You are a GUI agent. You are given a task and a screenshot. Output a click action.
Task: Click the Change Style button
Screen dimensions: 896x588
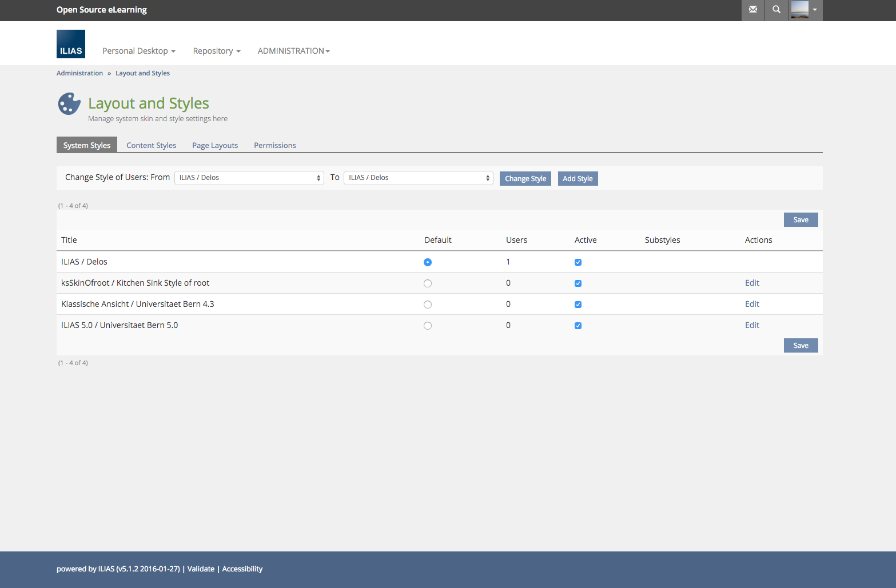[525, 178]
